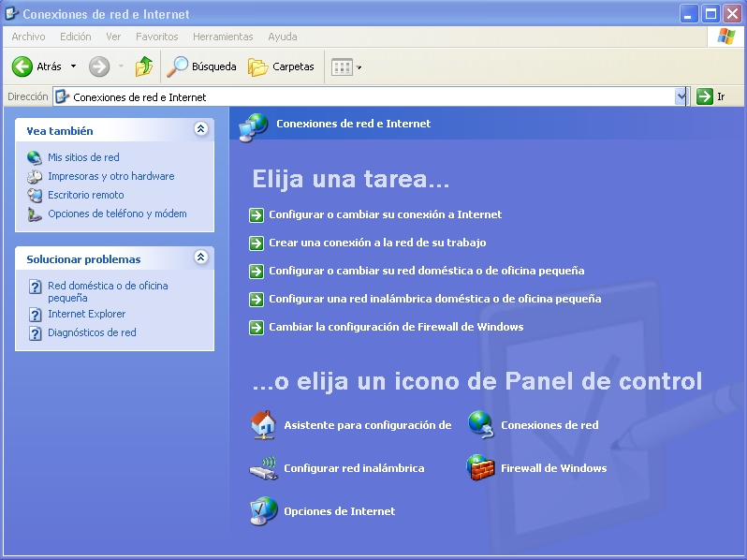Click the wireless USB device icon
Viewport: 747px width, 560px height.
click(x=263, y=468)
